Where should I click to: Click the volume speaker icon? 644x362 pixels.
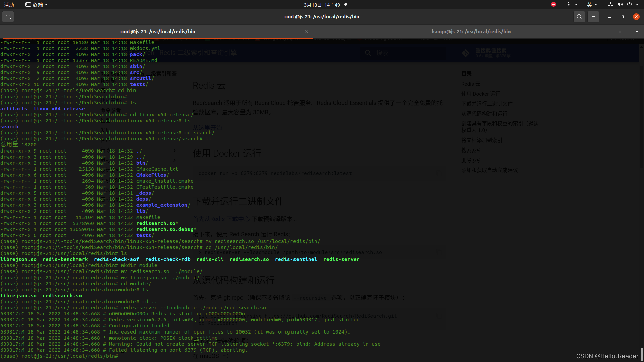tap(620, 4)
